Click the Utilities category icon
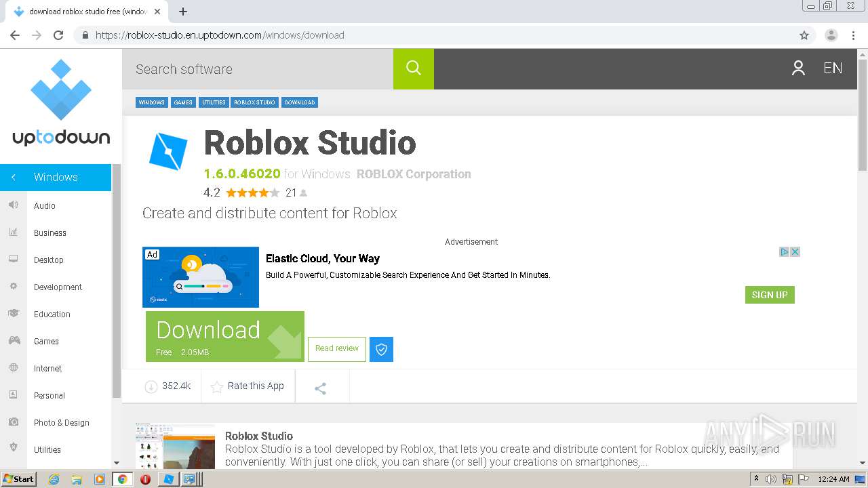 (14, 447)
